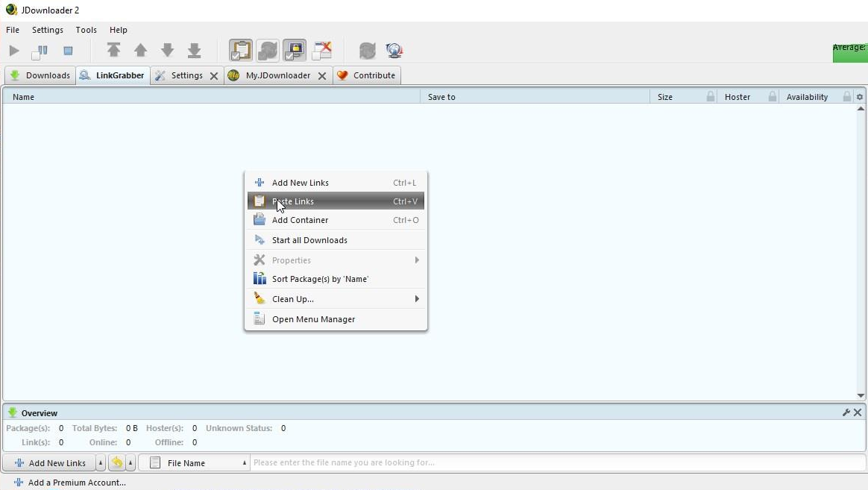Click the pause downloads toolbar icon
The width and height of the screenshot is (868, 490).
[x=40, y=51]
